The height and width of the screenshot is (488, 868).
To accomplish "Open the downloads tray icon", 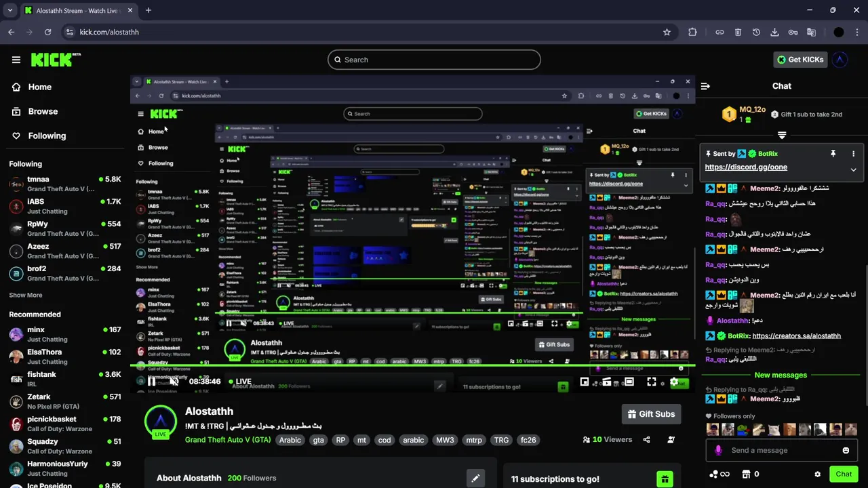I will (x=774, y=32).
